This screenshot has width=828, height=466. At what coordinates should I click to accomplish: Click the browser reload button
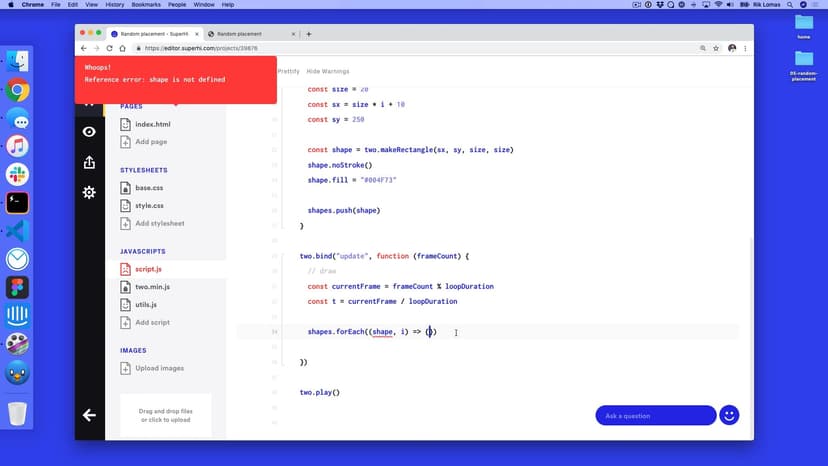click(x=109, y=48)
